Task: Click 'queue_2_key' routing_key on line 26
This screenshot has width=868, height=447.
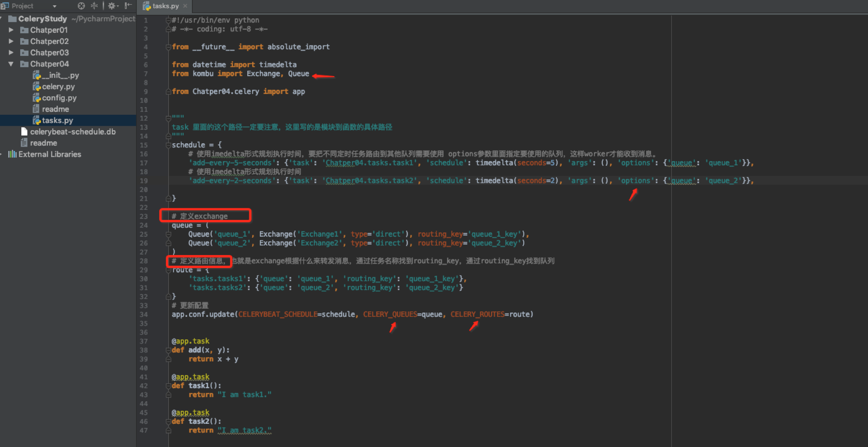Action: 494,243
